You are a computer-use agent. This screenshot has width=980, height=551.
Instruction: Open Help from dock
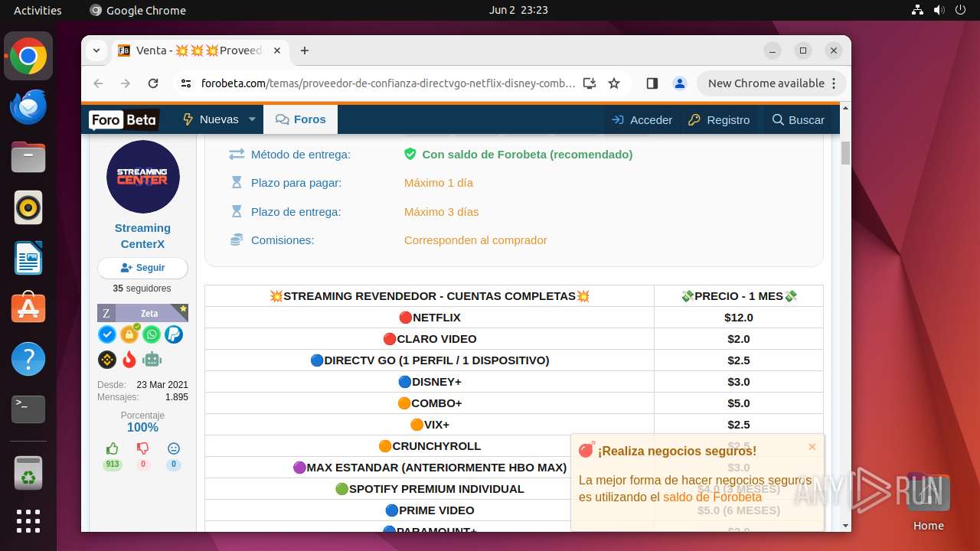click(x=28, y=359)
